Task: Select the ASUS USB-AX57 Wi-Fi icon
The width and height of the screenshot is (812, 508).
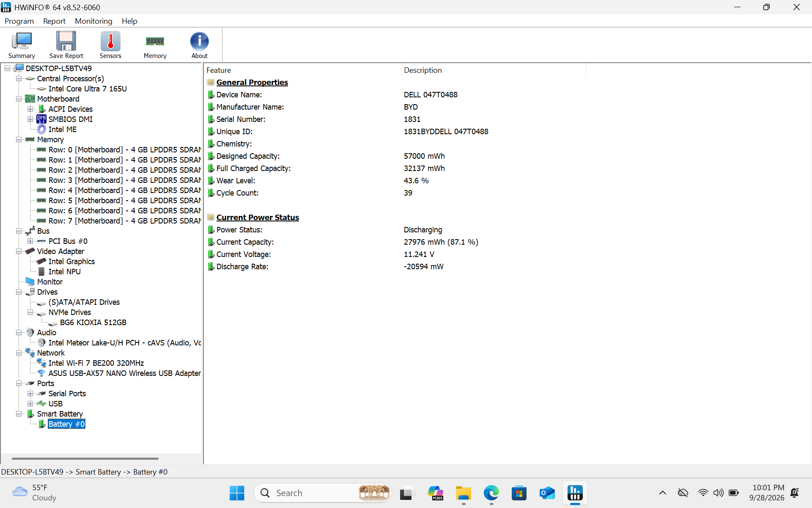Action: (x=41, y=373)
